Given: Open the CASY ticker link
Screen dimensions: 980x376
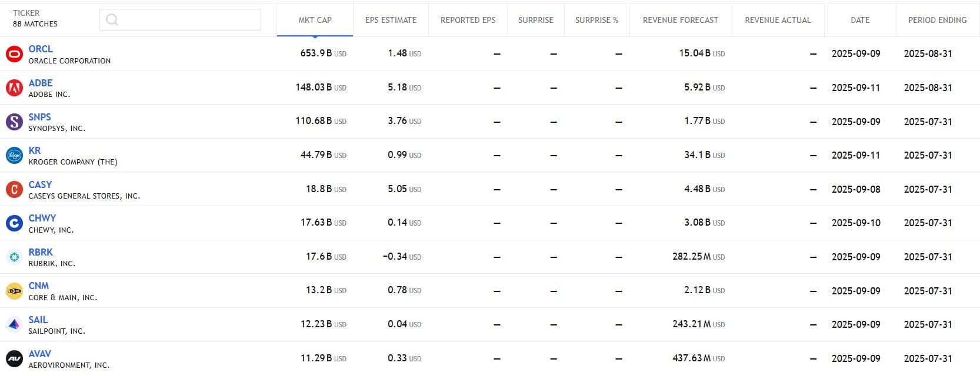Looking at the screenshot, I should (40, 184).
